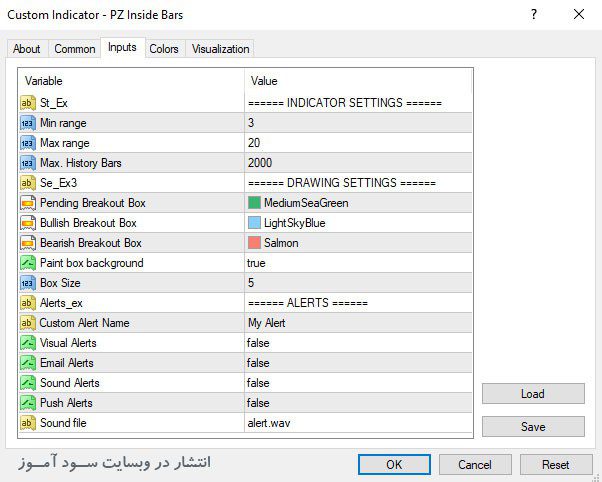Image resolution: width=602 pixels, height=482 pixels.
Task: Click the color icon beside Pending Breakout Box
Action: [x=28, y=203]
